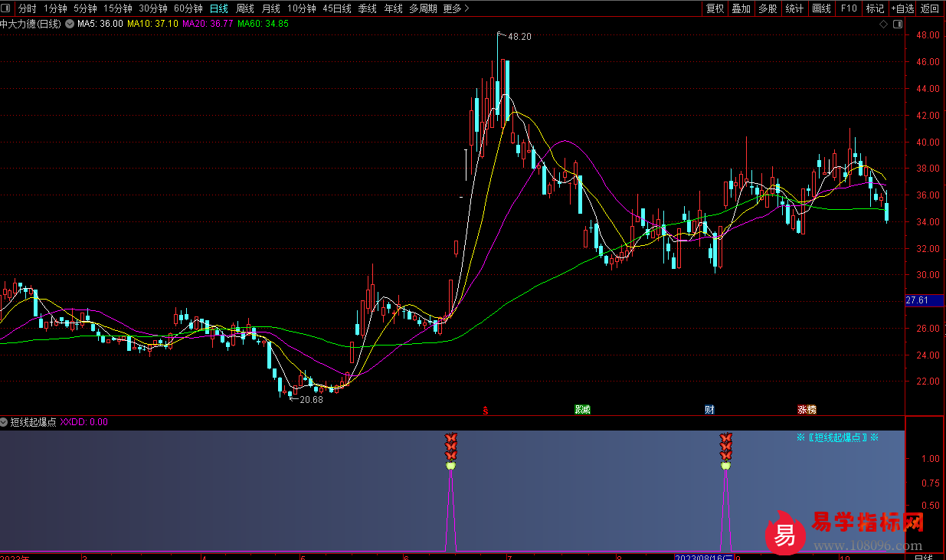Screen dimensions: 946x560
Task: Expand the 更多 periods menu
Action: pyautogui.click(x=457, y=8)
